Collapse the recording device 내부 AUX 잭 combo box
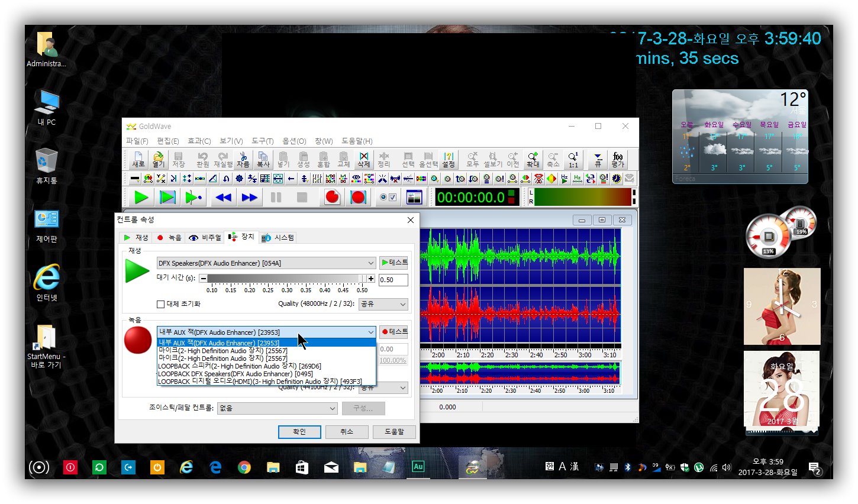Image resolution: width=858 pixels, height=504 pixels. tap(266, 332)
